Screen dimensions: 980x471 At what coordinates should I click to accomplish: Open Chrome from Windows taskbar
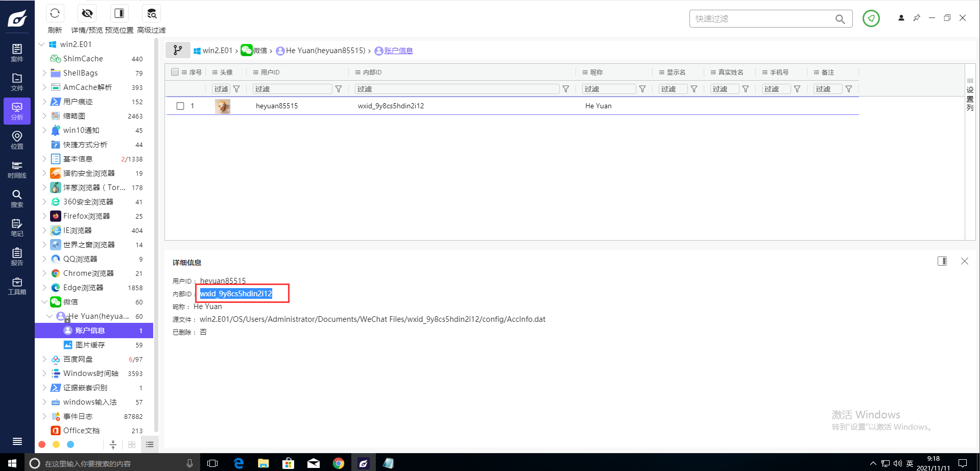pyautogui.click(x=339, y=463)
